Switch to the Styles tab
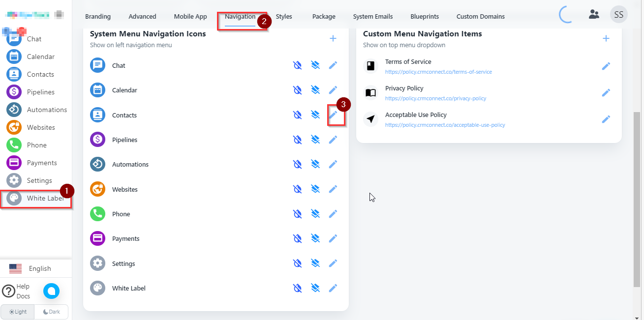The image size is (644, 320). point(284,16)
